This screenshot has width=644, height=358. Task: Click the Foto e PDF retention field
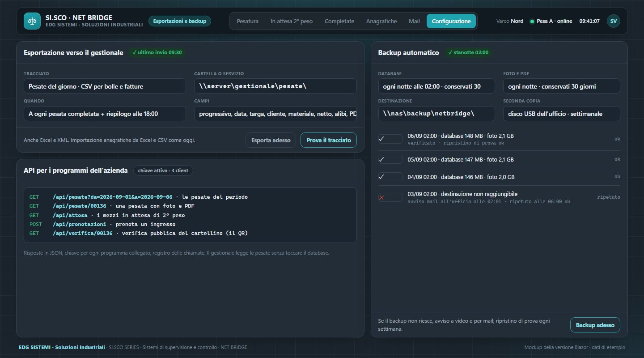(x=562, y=86)
